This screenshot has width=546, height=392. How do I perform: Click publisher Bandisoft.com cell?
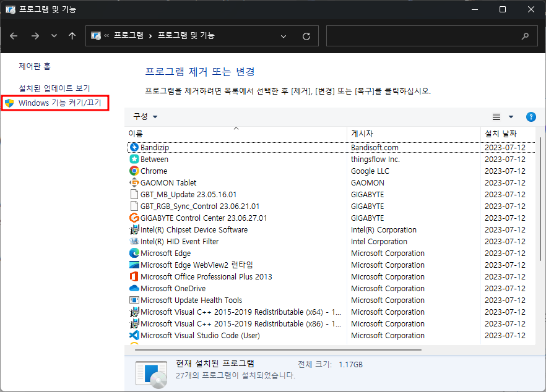click(x=375, y=148)
